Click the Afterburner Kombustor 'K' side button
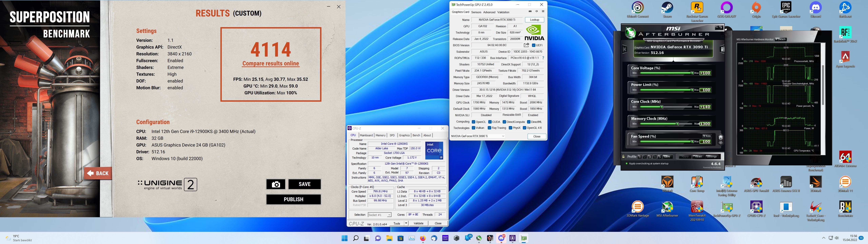 (x=624, y=49)
